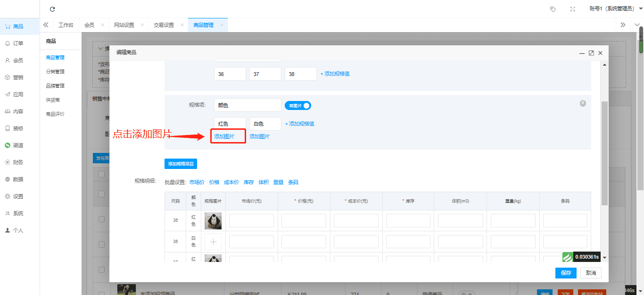This screenshot has height=295, width=644.
Task: Click 添加规格值 link beside 38
Action: tap(335, 74)
